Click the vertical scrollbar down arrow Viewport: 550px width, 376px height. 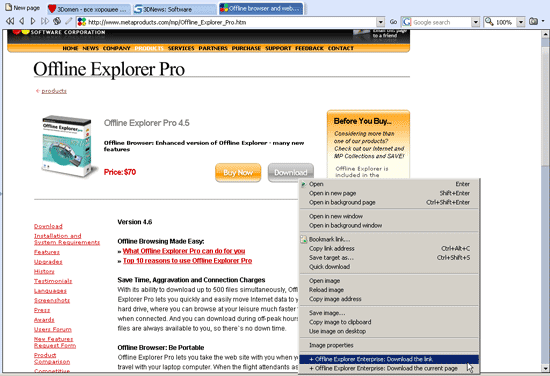point(545,368)
